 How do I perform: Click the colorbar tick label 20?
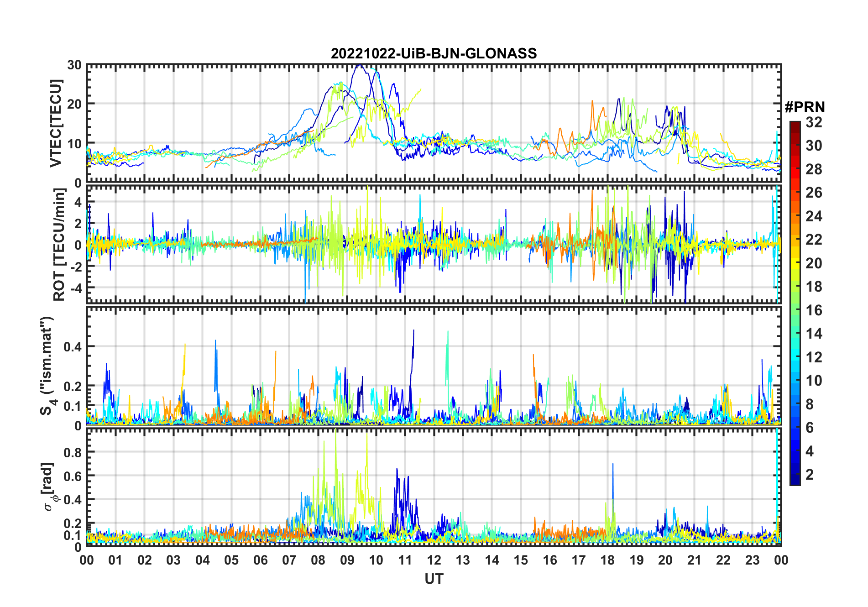click(x=814, y=263)
